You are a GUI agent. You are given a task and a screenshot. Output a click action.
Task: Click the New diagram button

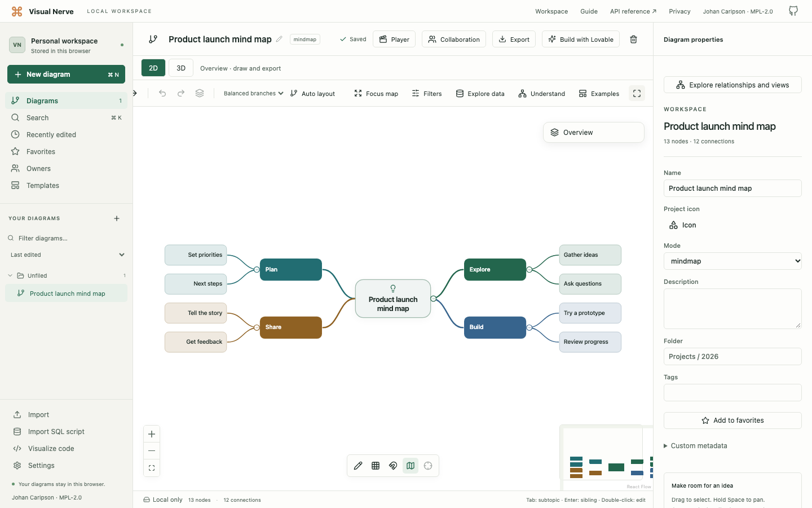(67, 75)
